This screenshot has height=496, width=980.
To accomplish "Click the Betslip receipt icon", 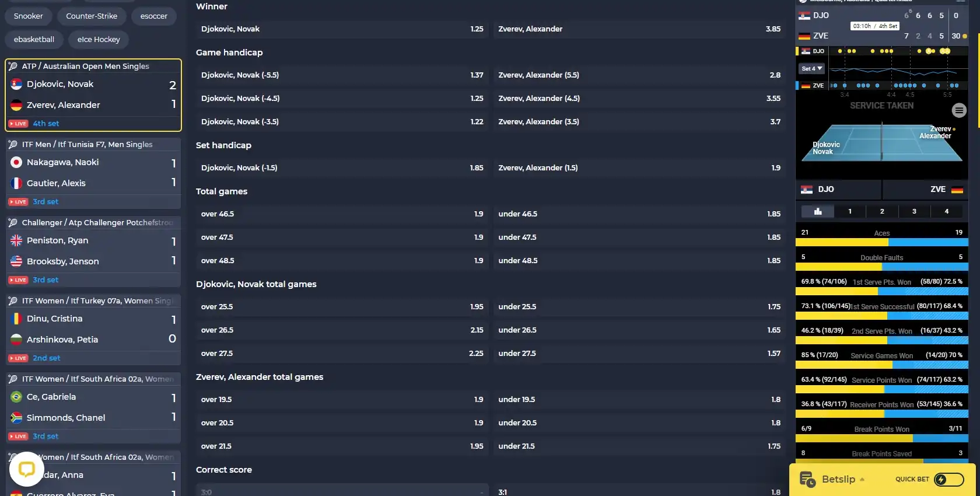I will [807, 479].
